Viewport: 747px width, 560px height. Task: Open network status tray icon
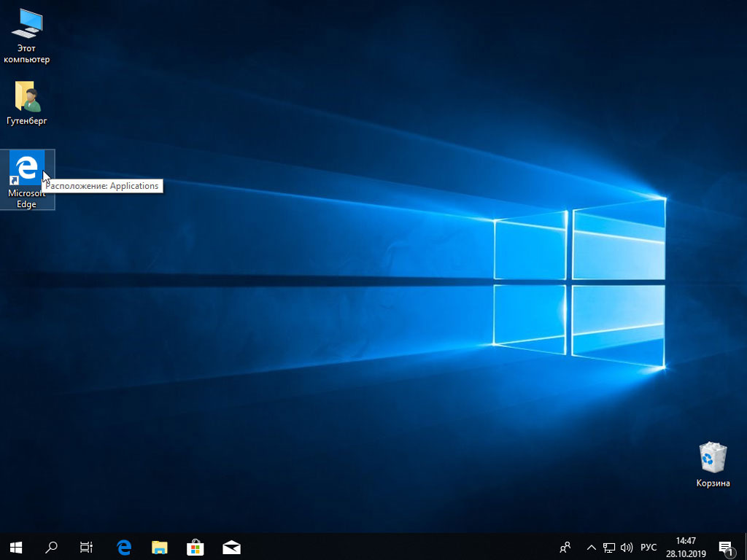point(609,547)
